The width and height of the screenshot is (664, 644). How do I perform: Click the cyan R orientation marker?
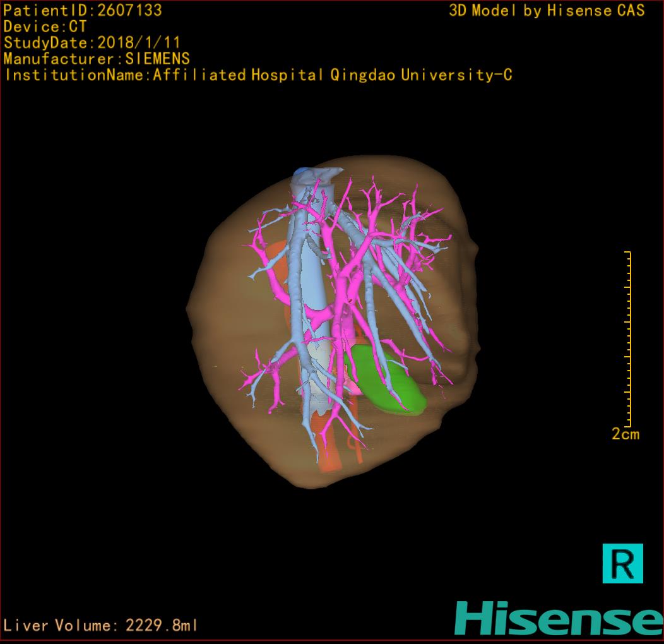point(622,563)
